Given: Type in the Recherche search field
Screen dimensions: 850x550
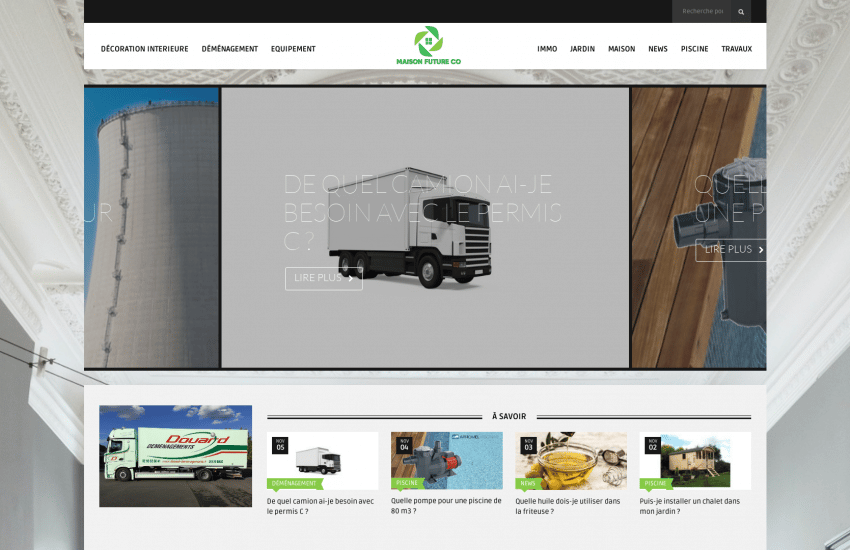Looking at the screenshot, I should 702,12.
